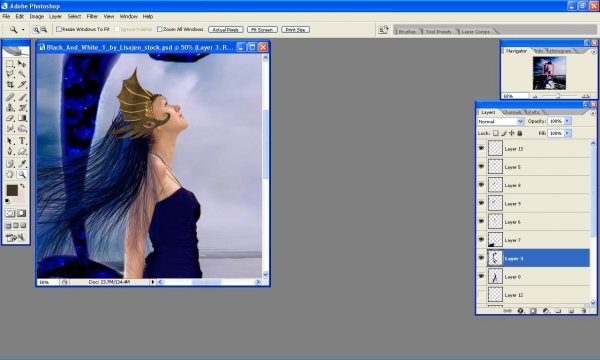
Task: Select the Move tool
Action: [22, 64]
